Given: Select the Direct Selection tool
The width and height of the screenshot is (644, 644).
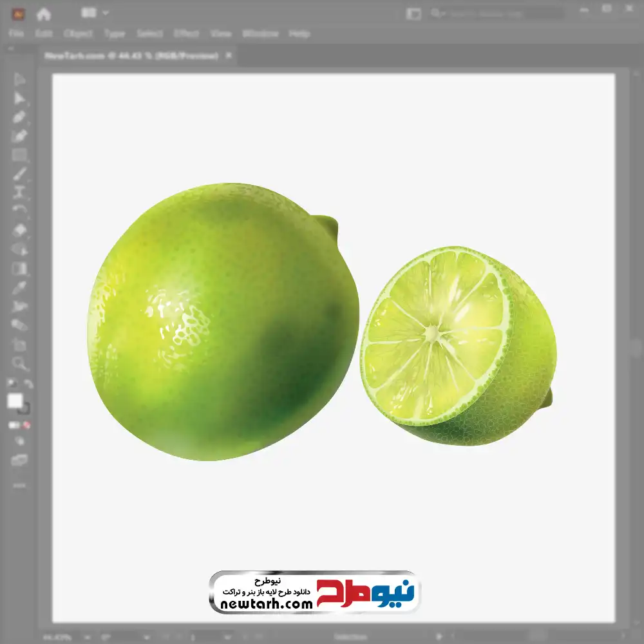Looking at the screenshot, I should point(19,99).
